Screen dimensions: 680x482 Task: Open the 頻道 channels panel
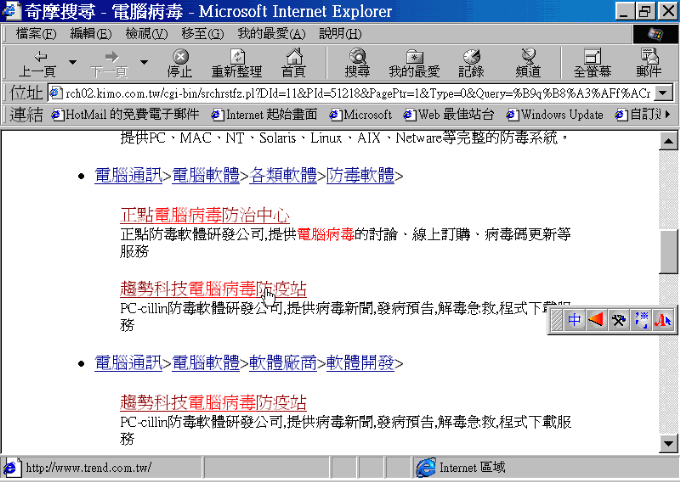528,63
